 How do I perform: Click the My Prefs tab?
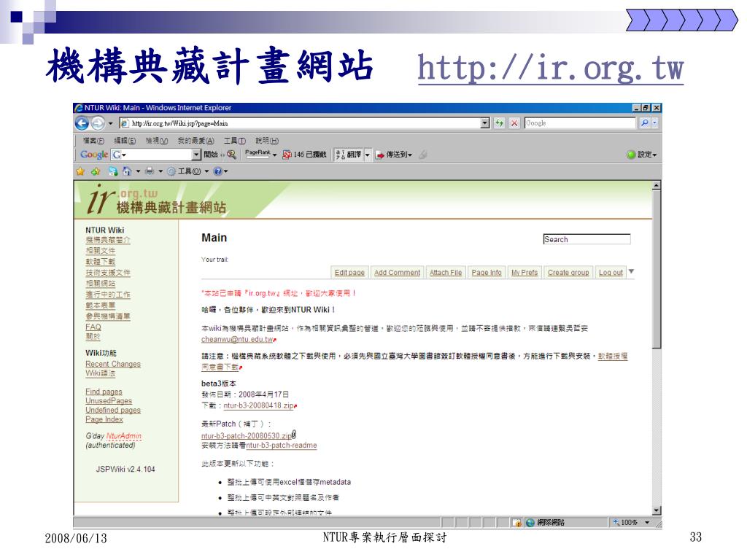pyautogui.click(x=525, y=273)
